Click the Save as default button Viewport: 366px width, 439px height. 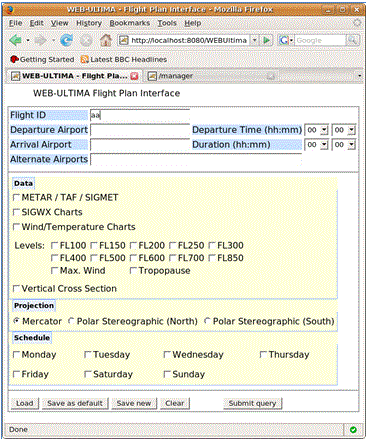[75, 403]
